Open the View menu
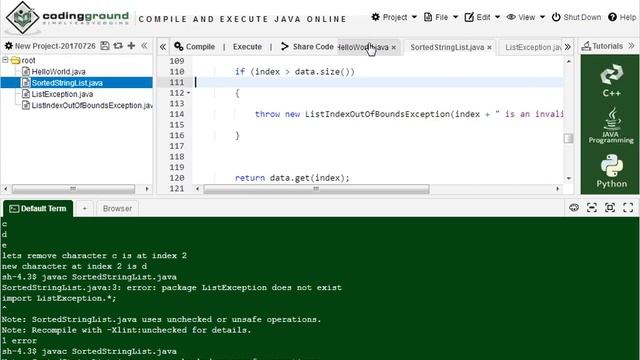Screen dimensions: 640x360 coord(526,17)
